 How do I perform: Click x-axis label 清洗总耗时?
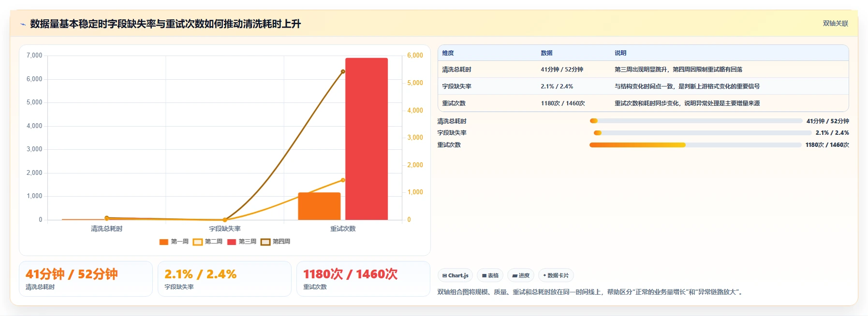click(x=106, y=229)
